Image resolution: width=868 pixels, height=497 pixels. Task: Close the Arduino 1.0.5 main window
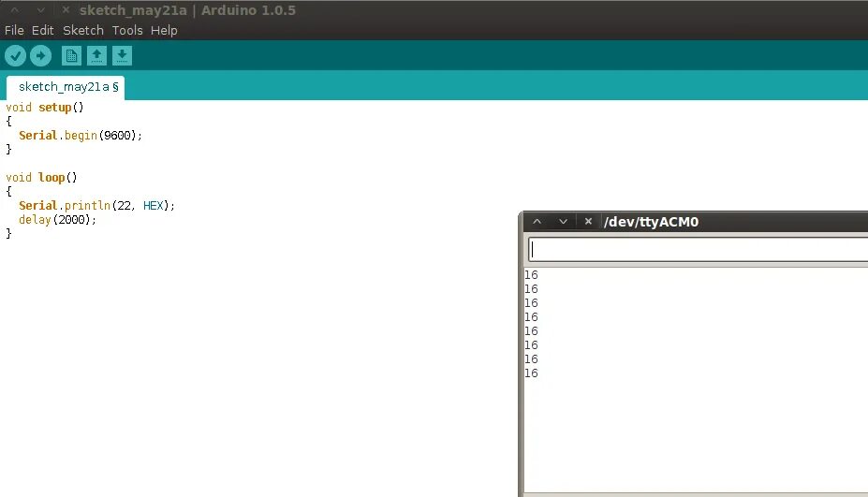coord(66,10)
